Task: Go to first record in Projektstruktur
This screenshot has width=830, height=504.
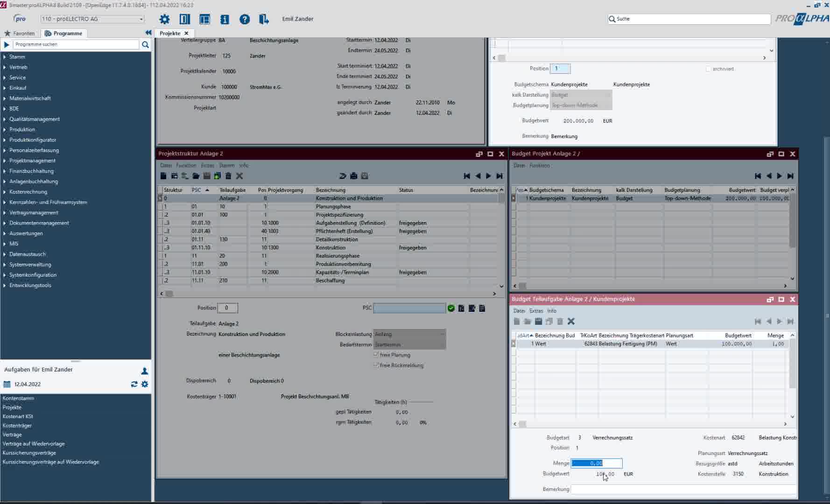Action: [467, 176]
